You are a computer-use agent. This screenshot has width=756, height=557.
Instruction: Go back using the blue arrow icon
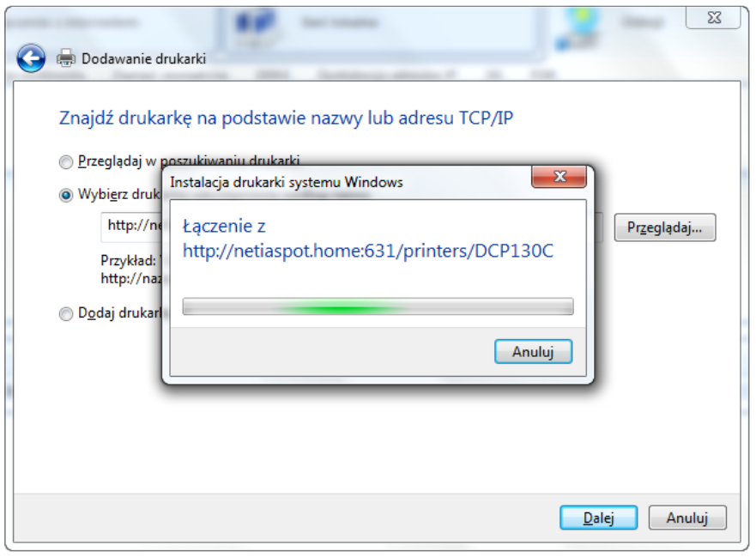click(31, 58)
